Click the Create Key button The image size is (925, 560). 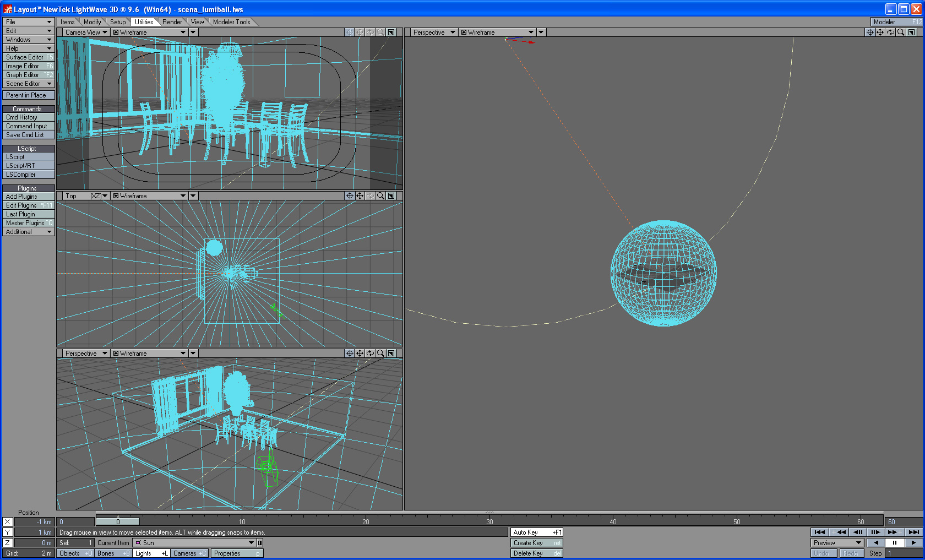(537, 543)
